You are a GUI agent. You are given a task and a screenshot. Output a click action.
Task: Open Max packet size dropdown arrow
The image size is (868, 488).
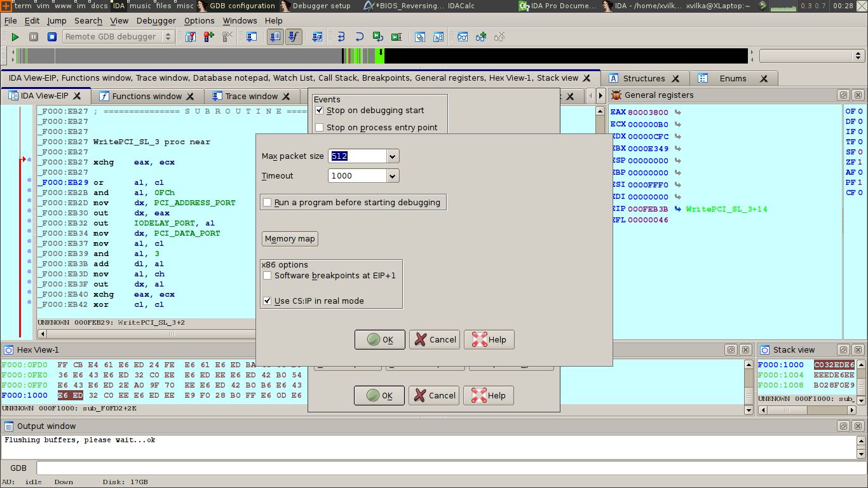(x=393, y=156)
